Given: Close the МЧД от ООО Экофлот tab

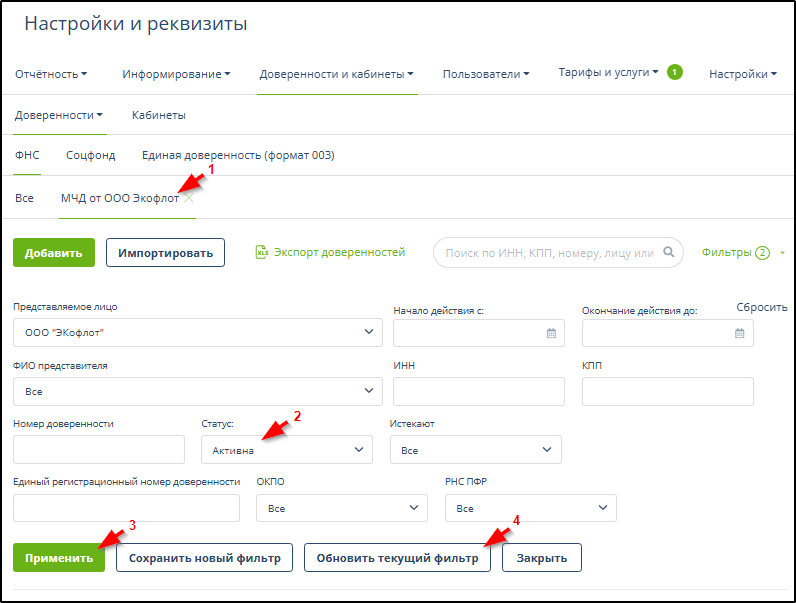Looking at the screenshot, I should coord(189,198).
